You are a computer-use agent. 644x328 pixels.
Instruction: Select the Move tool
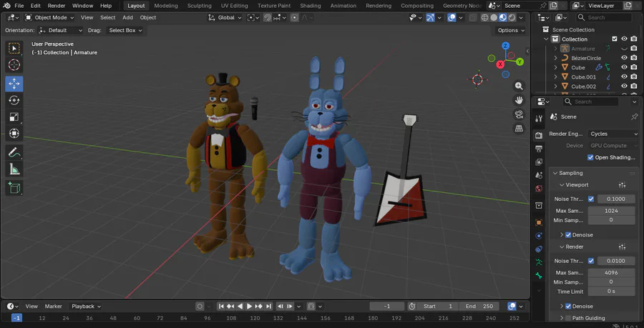(14, 84)
